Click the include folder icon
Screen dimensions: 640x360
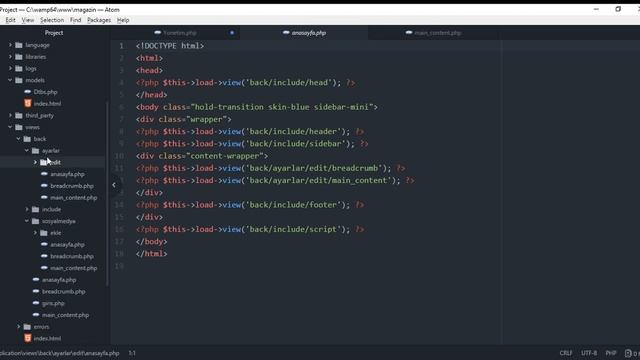[36, 209]
